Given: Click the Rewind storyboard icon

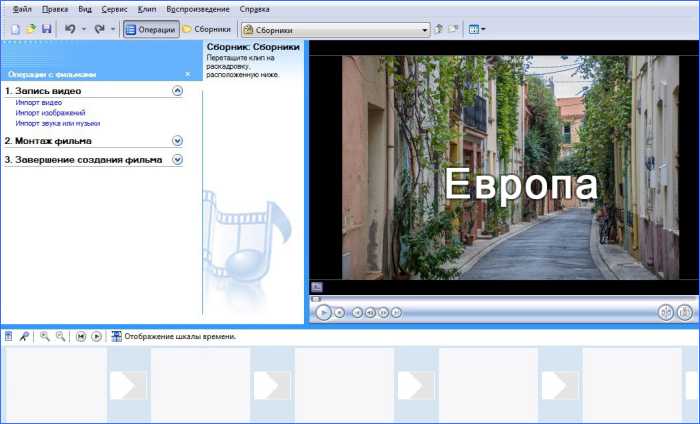Looking at the screenshot, I should click(x=81, y=337).
